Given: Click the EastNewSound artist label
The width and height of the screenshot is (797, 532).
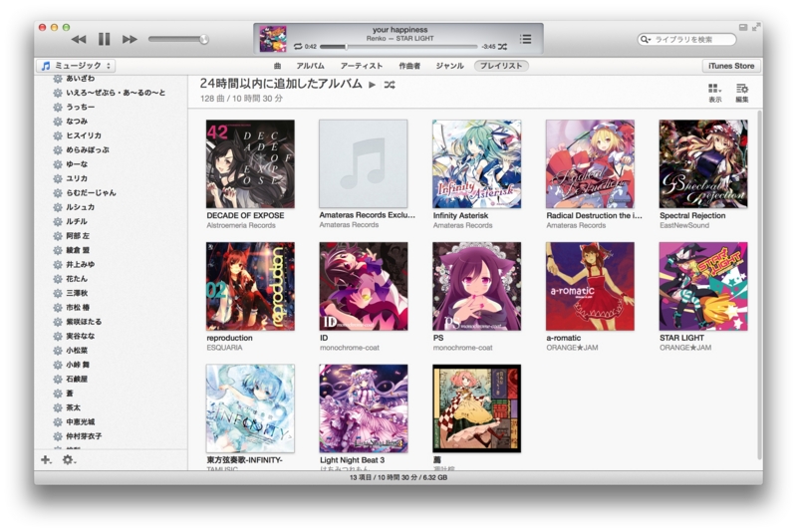Looking at the screenshot, I should click(x=684, y=225).
